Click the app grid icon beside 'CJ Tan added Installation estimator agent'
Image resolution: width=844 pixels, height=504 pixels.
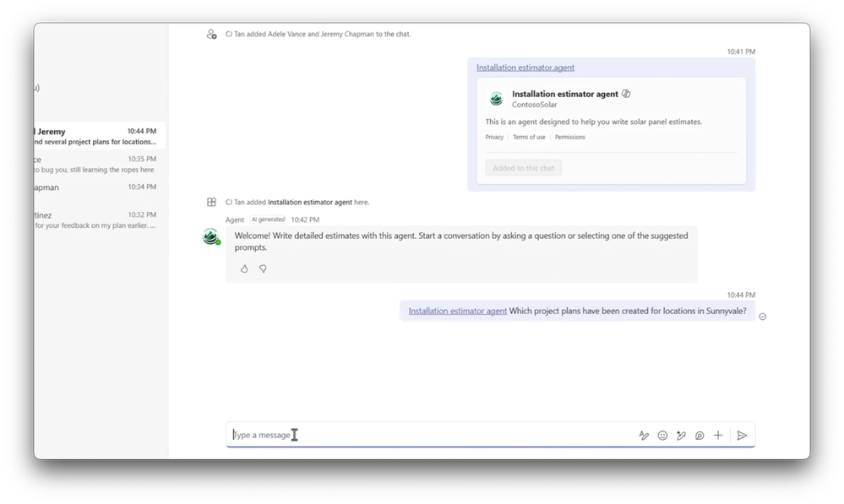(211, 202)
